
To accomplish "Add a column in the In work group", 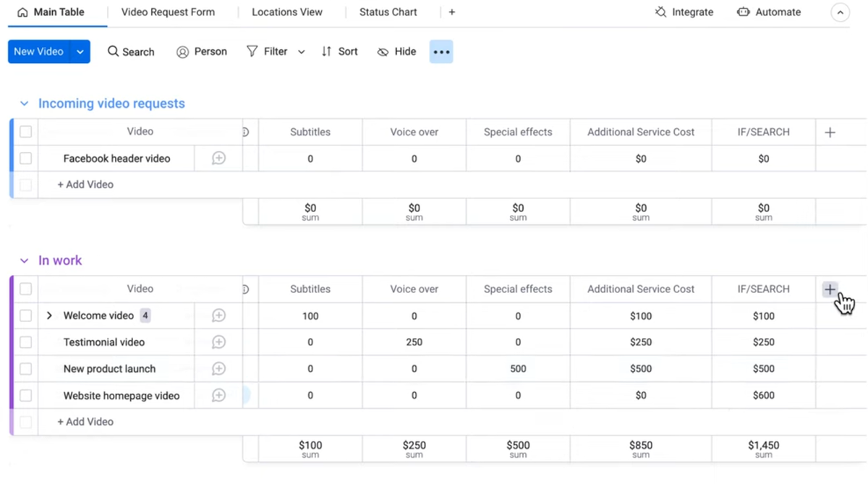I will click(x=830, y=289).
